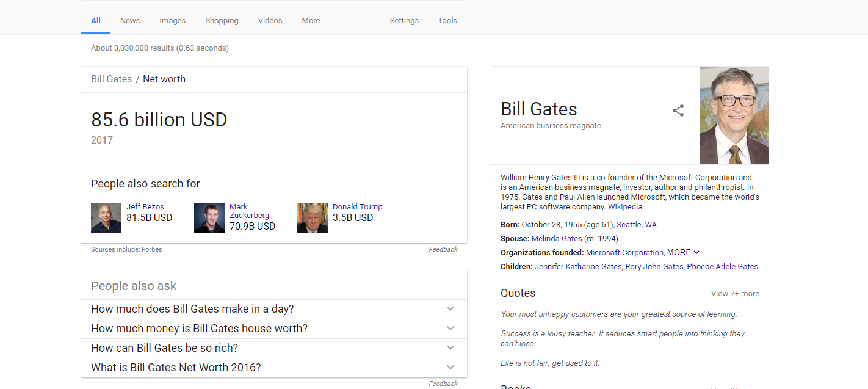The width and height of the screenshot is (868, 389).
Task: Open Donald Trump thumbnail photo
Action: point(313,218)
